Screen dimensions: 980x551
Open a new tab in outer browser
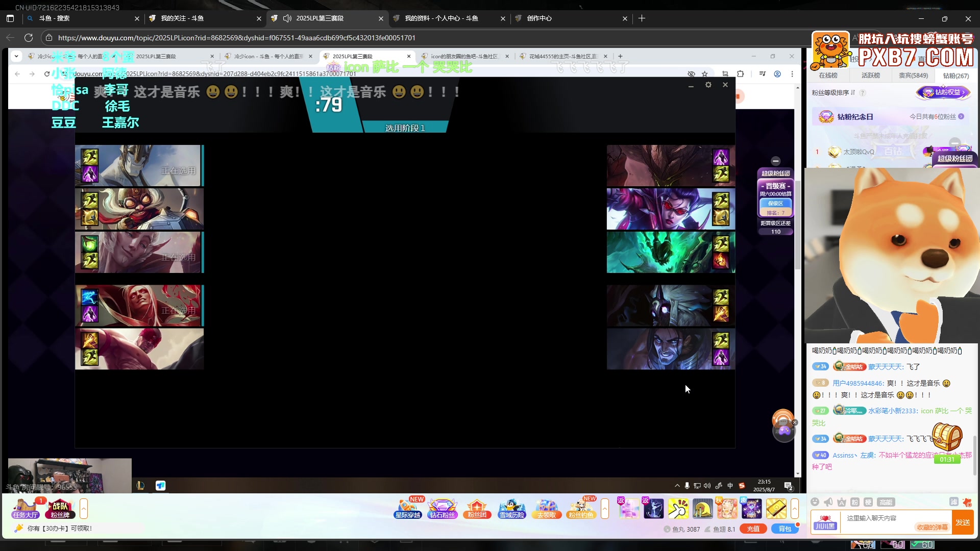[642, 18]
